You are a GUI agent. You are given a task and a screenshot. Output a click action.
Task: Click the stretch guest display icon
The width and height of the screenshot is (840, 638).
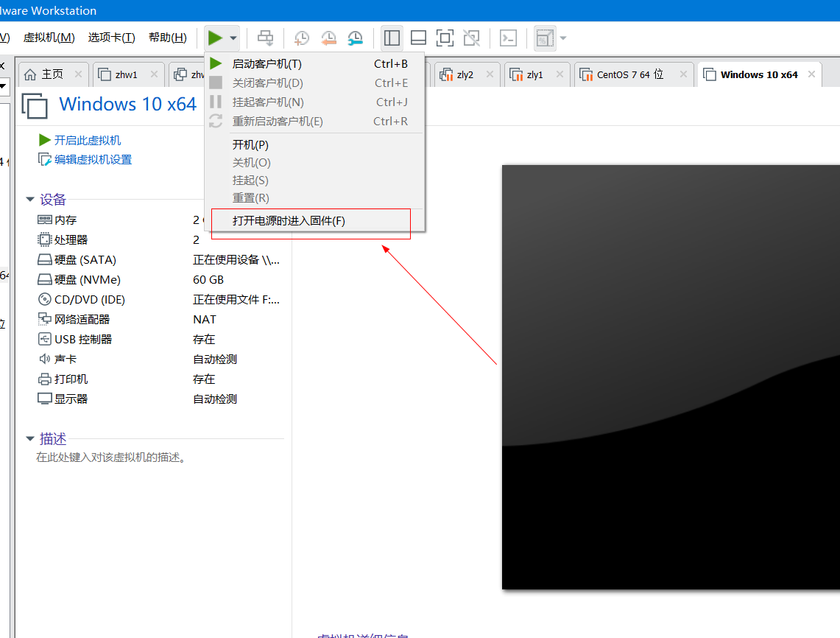(x=545, y=38)
